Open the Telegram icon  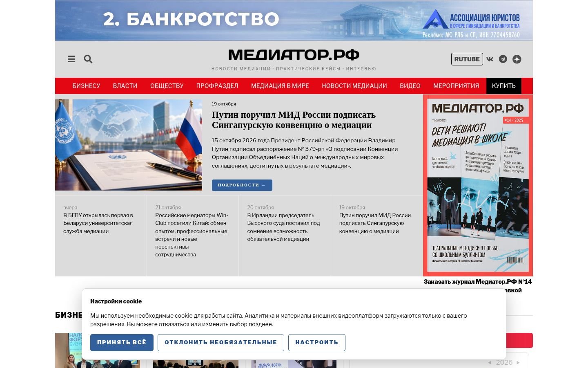503,59
